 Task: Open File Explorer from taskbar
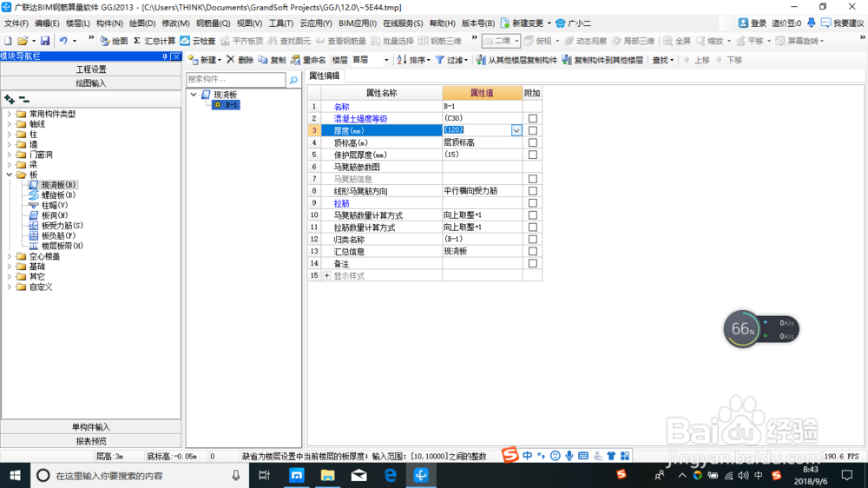pyautogui.click(x=328, y=475)
